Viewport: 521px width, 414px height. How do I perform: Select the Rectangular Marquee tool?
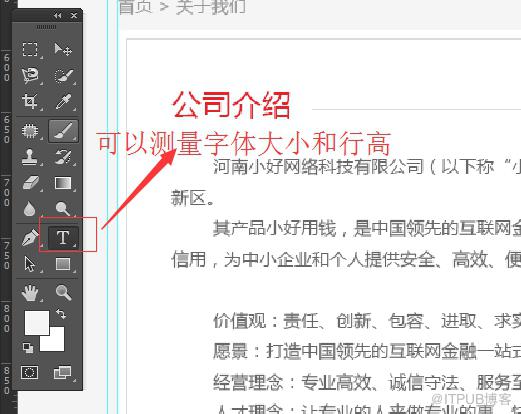point(30,49)
